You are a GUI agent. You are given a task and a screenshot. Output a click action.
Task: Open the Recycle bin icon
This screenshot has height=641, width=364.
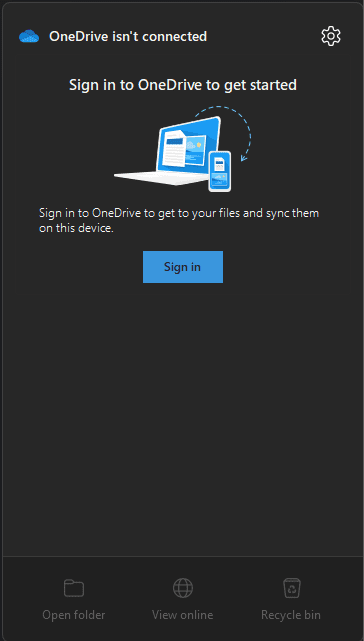292,587
